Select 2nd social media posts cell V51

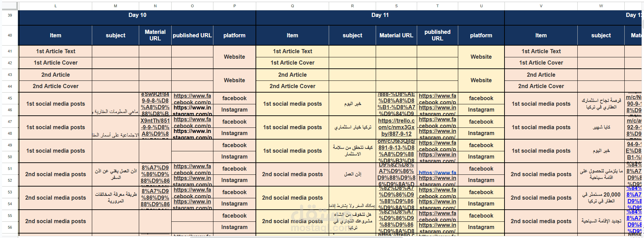[541, 174]
